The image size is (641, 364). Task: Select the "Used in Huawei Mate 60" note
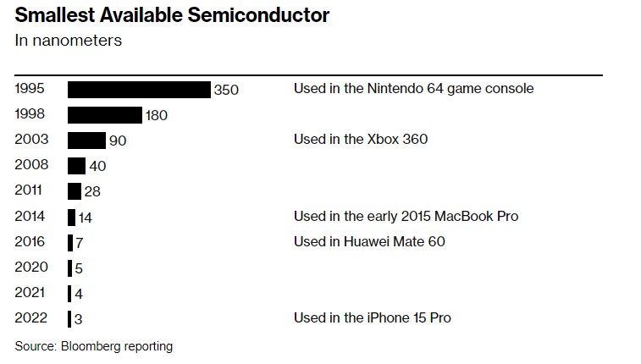click(x=369, y=241)
